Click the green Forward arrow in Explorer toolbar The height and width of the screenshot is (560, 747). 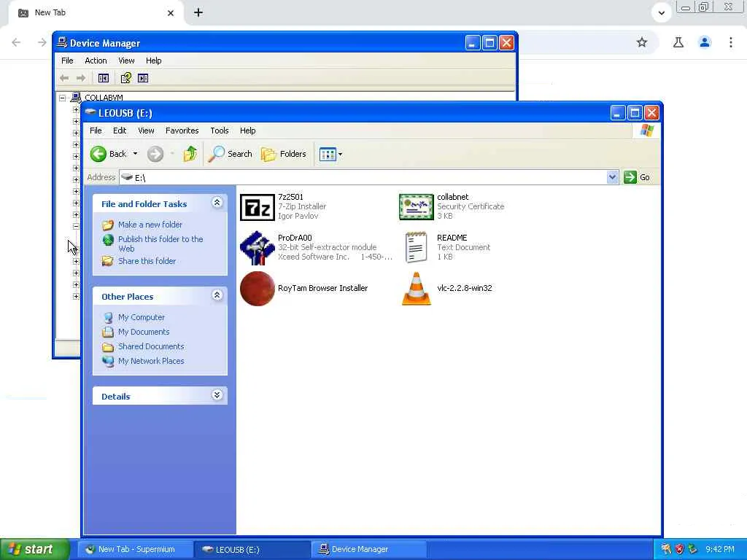[155, 154]
